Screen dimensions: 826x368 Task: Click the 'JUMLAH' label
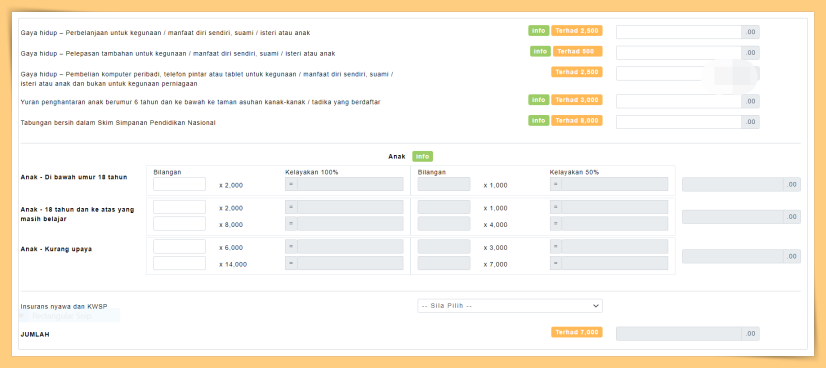coord(35,334)
